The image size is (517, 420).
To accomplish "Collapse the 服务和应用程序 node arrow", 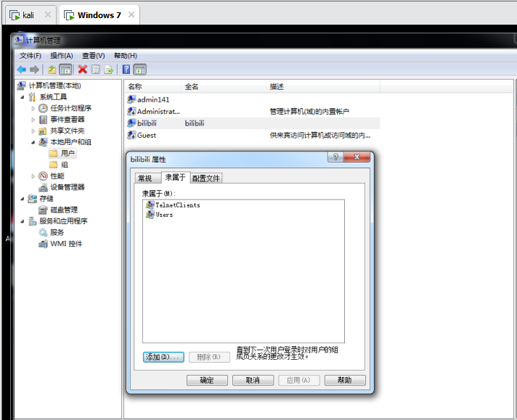I will (23, 221).
